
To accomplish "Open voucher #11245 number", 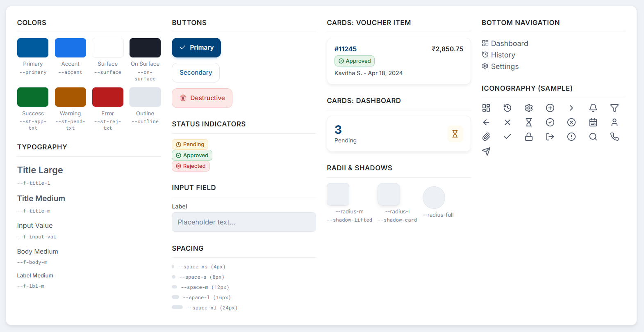I will (x=346, y=49).
